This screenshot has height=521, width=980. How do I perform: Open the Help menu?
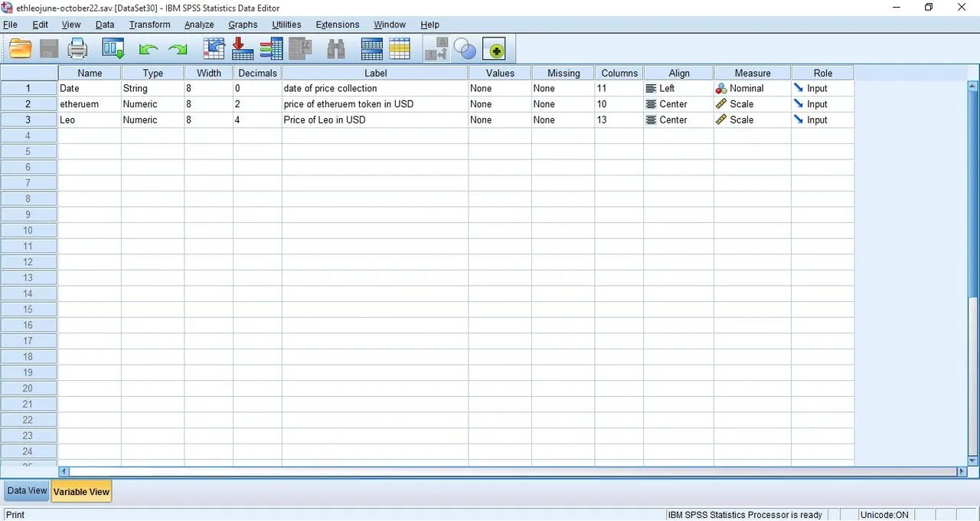[x=430, y=25]
